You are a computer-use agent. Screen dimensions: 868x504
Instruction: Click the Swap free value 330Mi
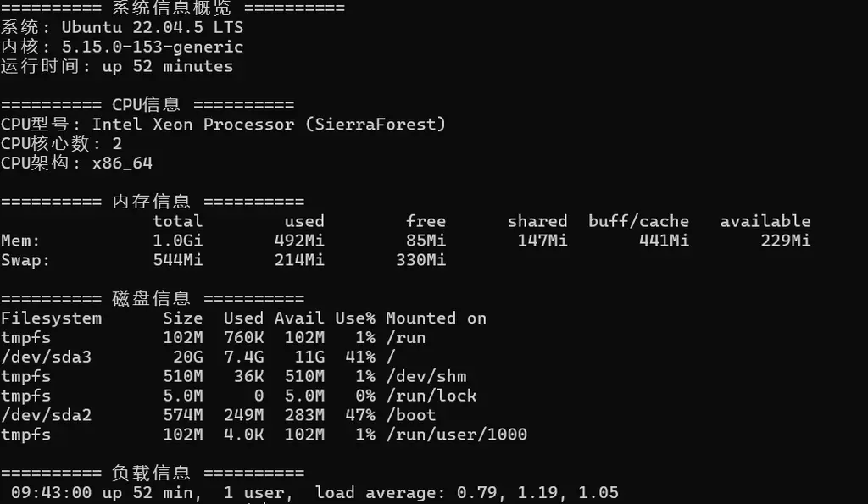pos(420,260)
